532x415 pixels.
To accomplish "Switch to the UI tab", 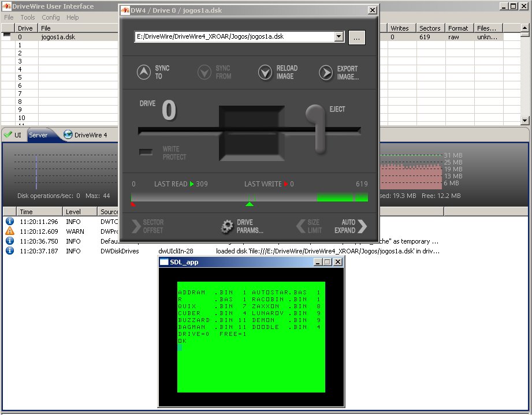I will [13, 135].
